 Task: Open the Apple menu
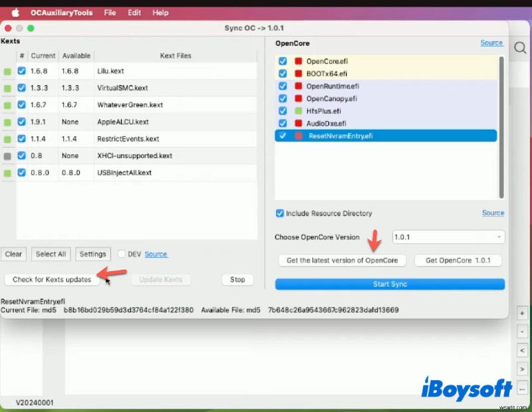[x=15, y=13]
